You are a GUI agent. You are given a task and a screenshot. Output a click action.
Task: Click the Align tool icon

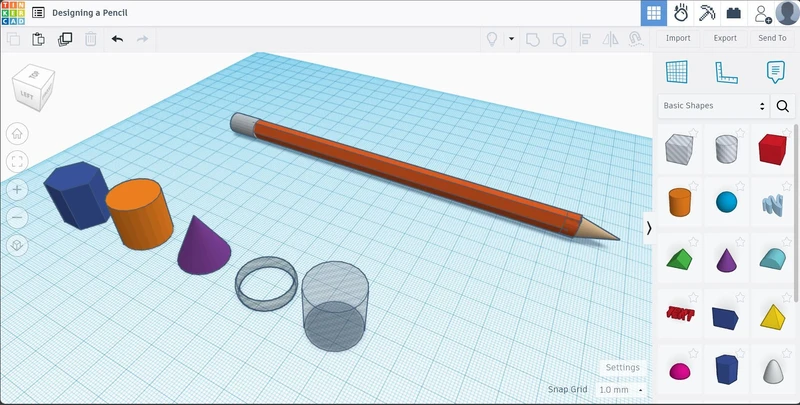pyautogui.click(x=585, y=39)
